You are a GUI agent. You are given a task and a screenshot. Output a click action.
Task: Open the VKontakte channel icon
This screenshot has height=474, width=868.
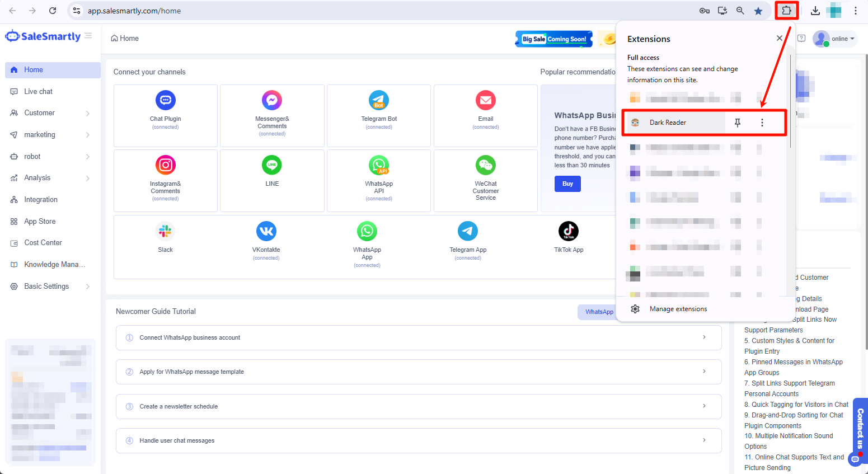tap(266, 231)
